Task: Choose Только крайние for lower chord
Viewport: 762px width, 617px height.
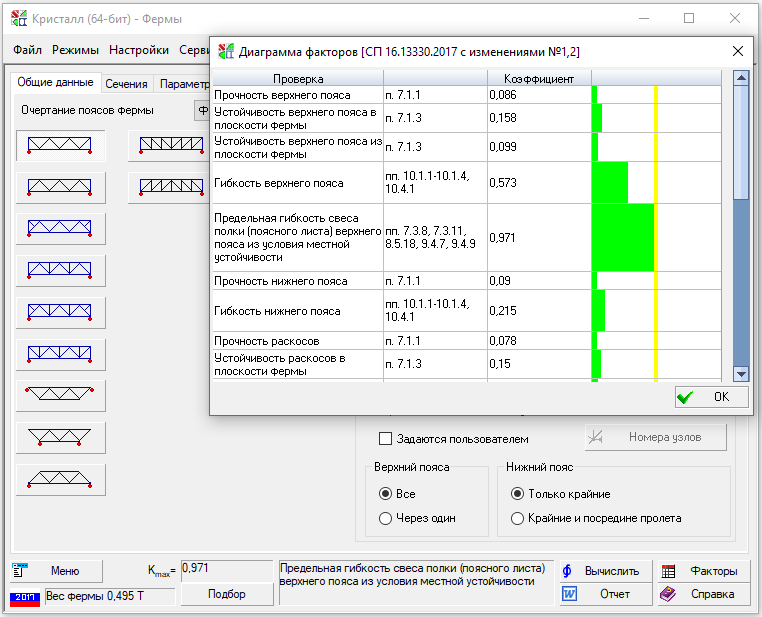Action: point(517,494)
